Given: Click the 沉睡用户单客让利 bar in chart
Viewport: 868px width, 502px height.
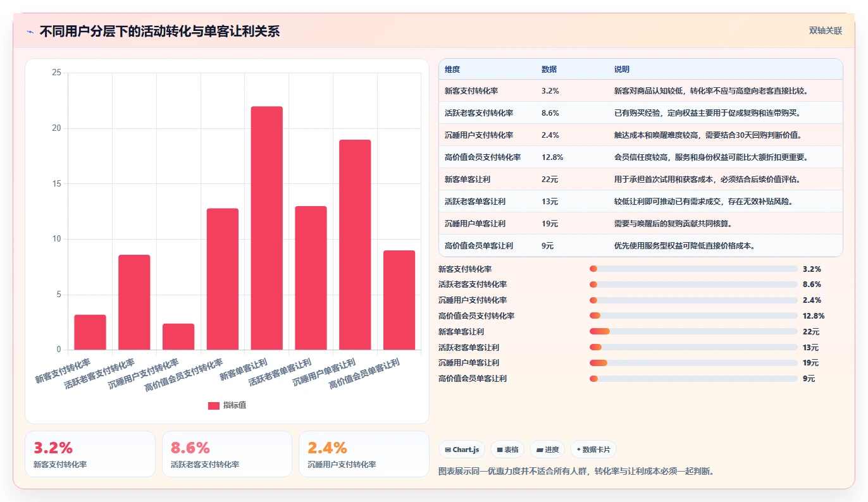Looking at the screenshot, I should pos(355,245).
